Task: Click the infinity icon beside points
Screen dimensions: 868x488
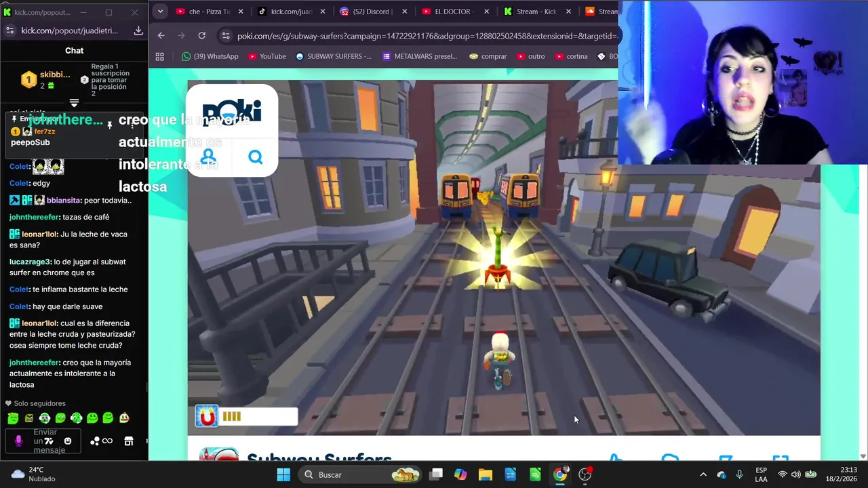Action: point(107,441)
